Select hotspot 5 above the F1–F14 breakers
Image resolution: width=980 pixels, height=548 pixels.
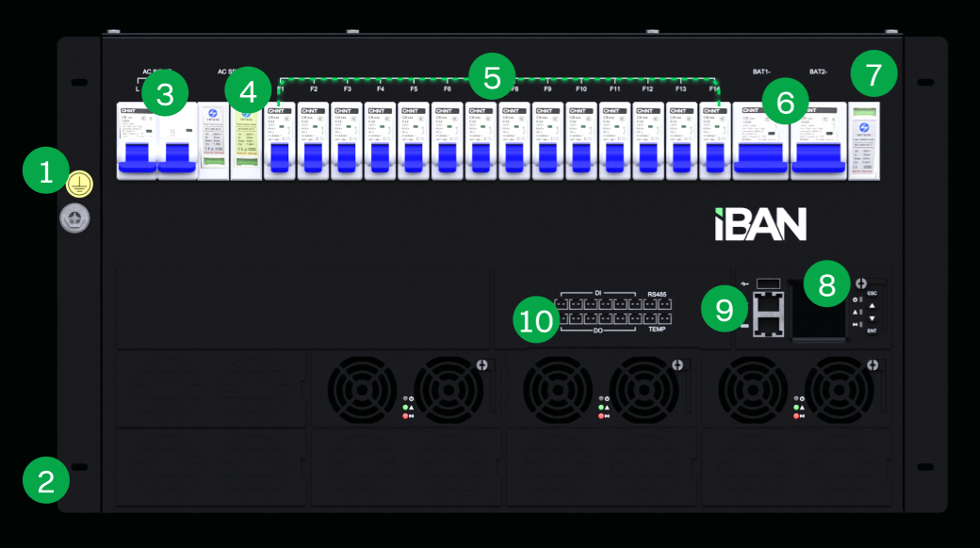coord(492,77)
